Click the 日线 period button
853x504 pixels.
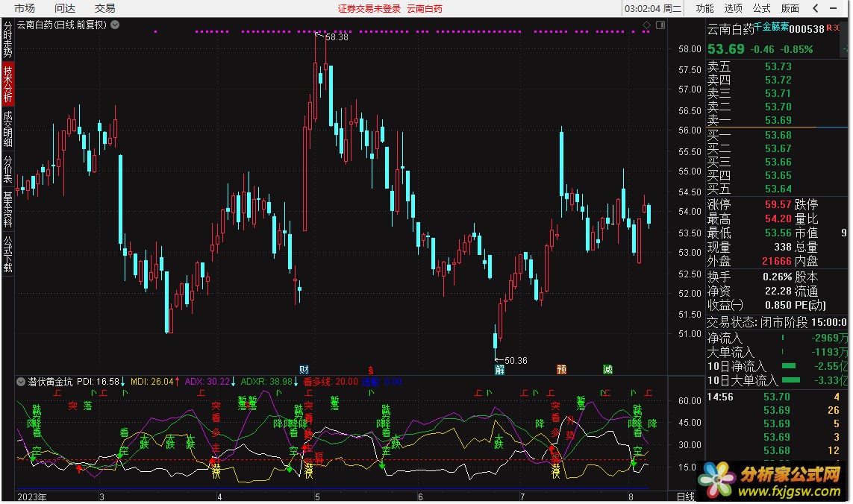685,497
